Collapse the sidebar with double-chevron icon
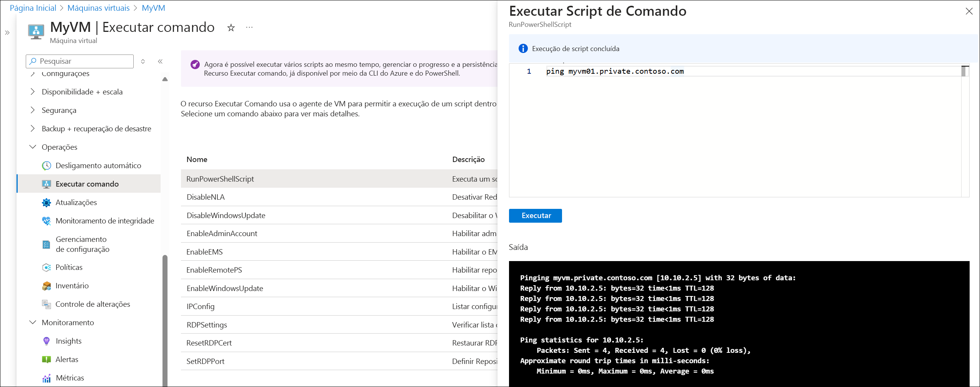The image size is (980, 387). pos(160,61)
